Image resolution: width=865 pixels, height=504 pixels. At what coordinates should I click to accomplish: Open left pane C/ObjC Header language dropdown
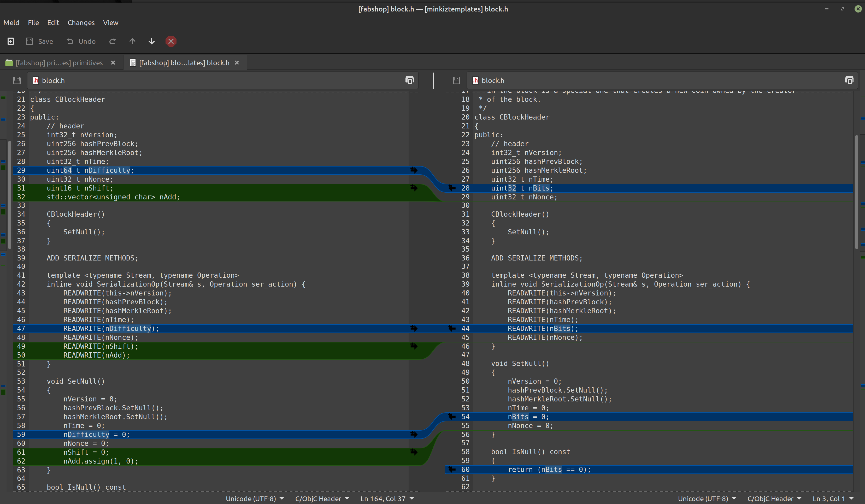coord(322,499)
